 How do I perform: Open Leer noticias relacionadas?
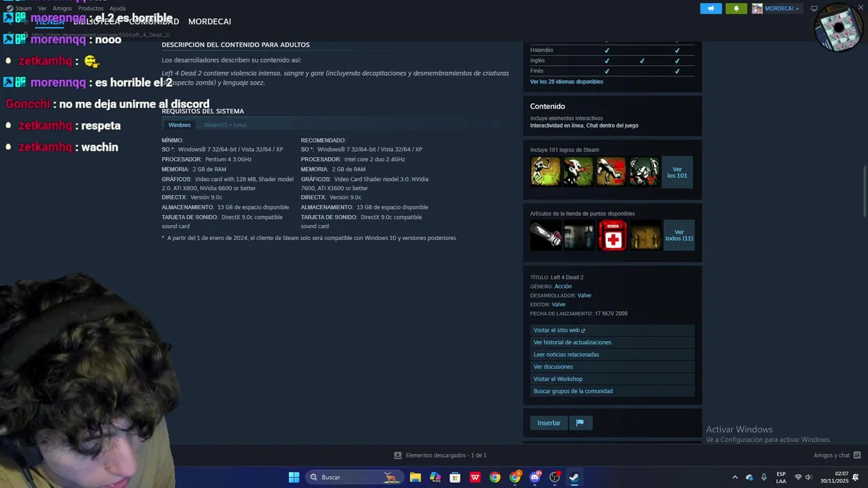612,354
